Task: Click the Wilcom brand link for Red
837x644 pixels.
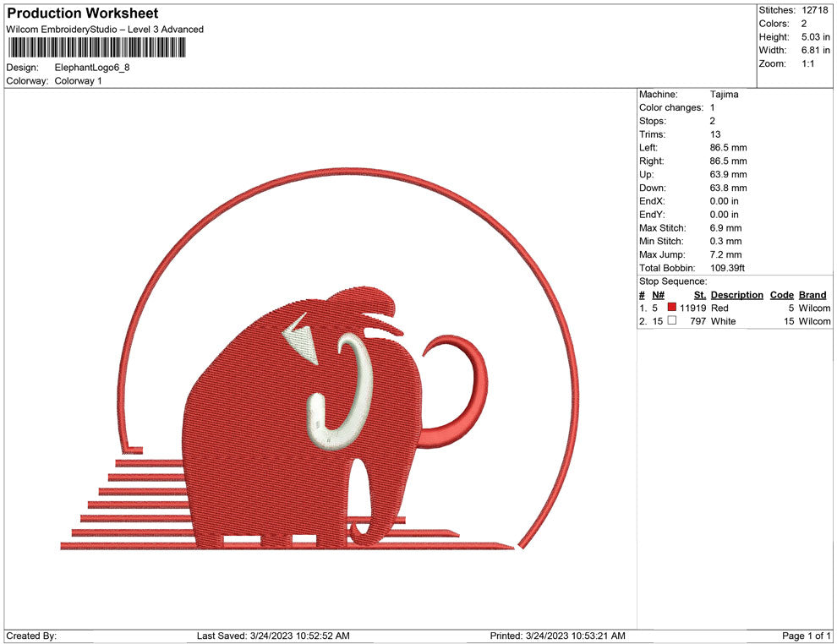Action: pos(812,308)
